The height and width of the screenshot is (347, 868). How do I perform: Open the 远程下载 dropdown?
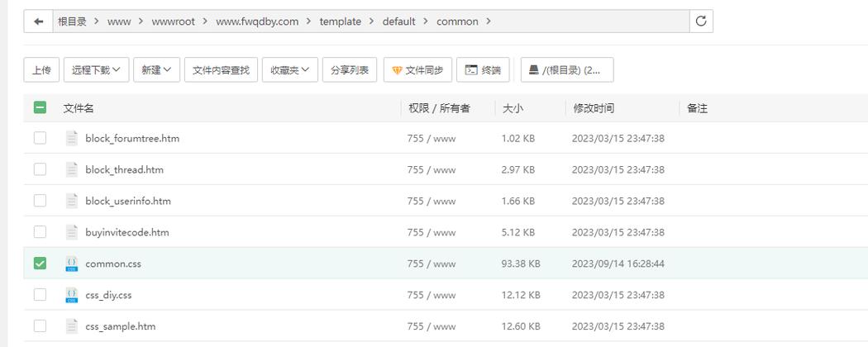(97, 69)
